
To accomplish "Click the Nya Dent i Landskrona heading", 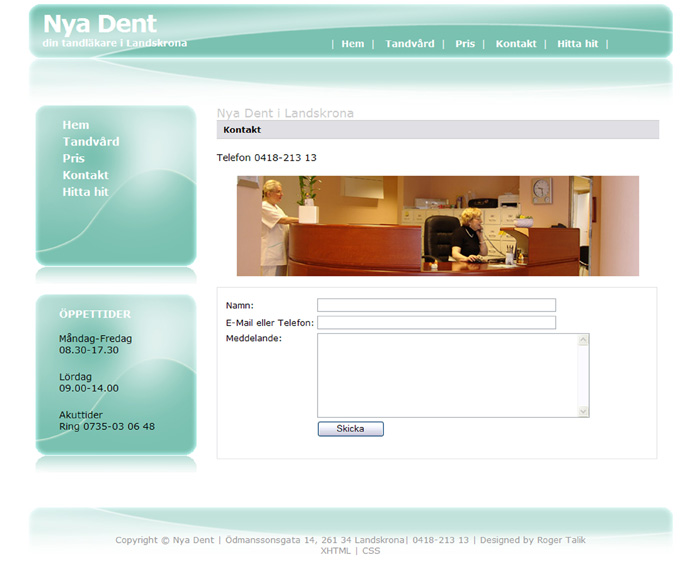I will (285, 113).
